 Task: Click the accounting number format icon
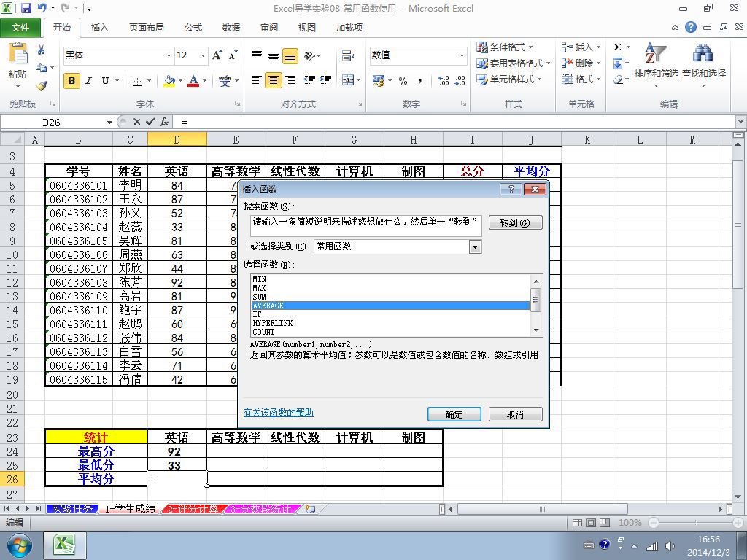pyautogui.click(x=379, y=80)
